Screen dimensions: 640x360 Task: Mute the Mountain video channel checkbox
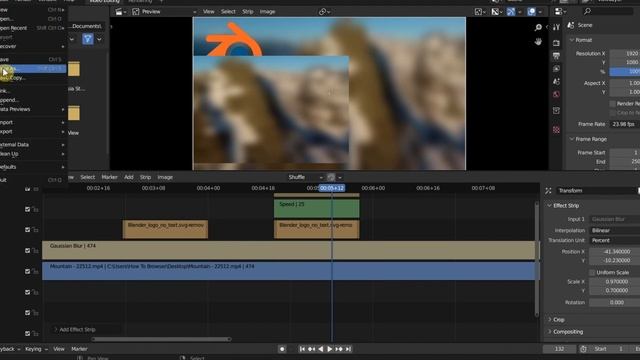[27, 271]
